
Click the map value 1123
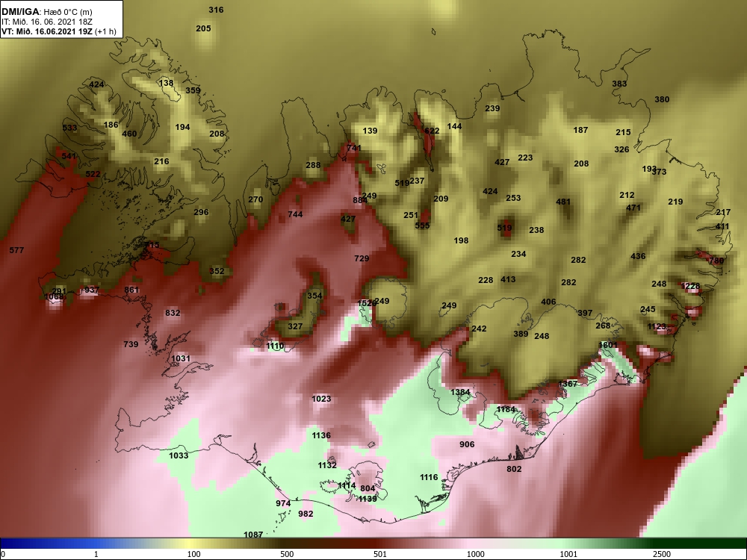click(x=657, y=327)
